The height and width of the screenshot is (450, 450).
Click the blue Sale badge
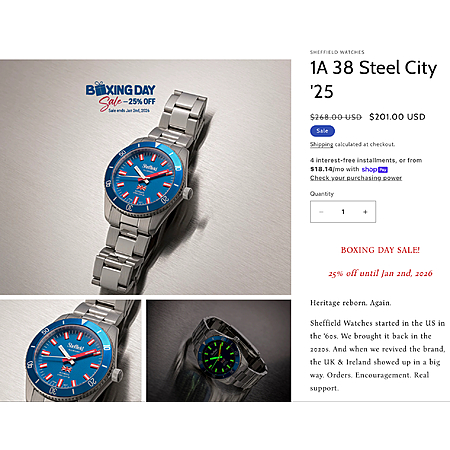tap(322, 131)
